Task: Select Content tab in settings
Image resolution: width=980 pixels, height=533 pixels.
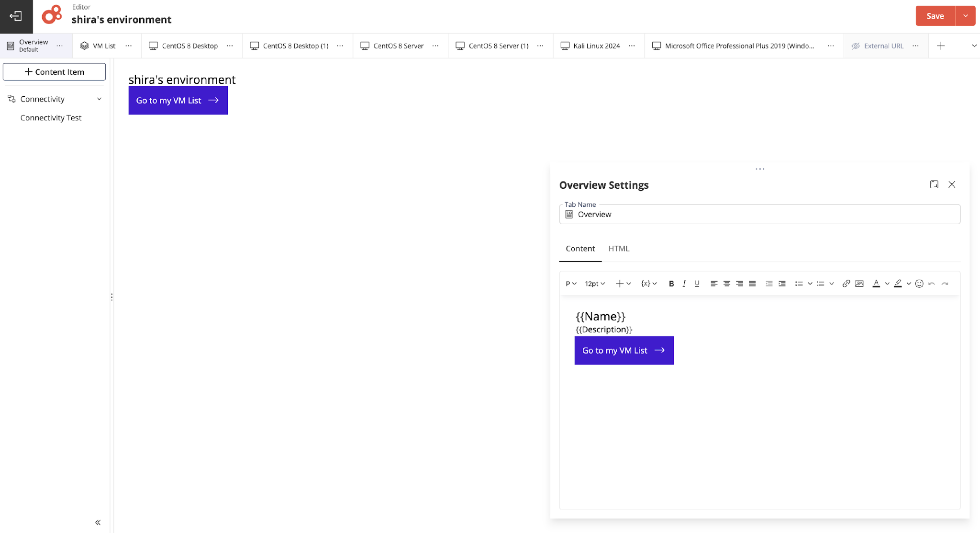Action: (580, 249)
